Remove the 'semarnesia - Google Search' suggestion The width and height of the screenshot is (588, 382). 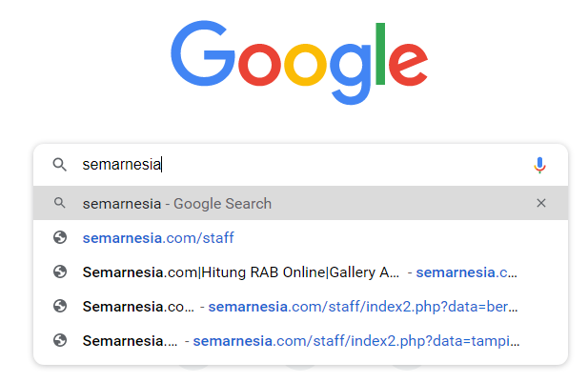[x=541, y=203]
